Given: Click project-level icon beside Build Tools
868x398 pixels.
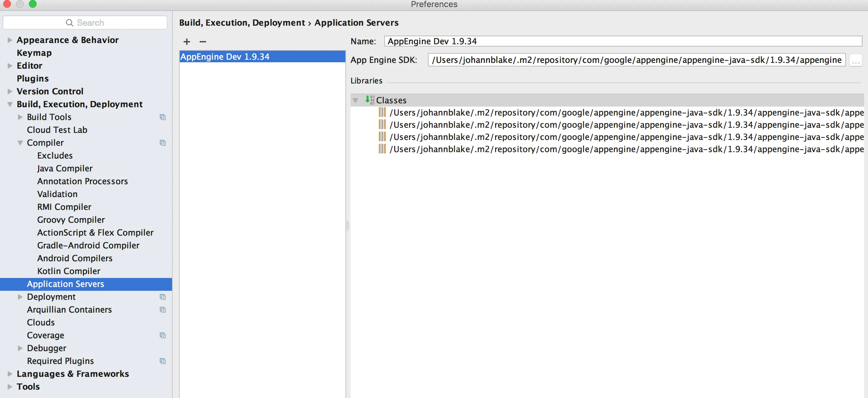Looking at the screenshot, I should tap(163, 117).
